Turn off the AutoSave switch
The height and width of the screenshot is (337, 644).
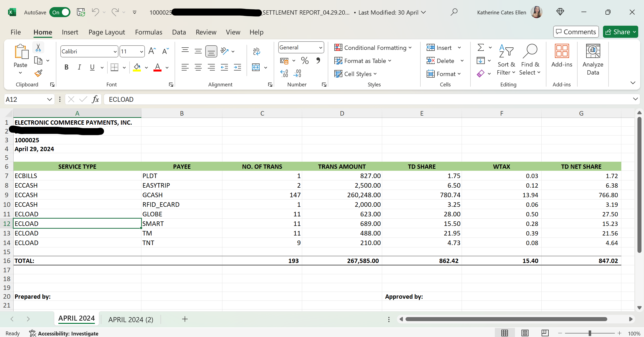(60, 12)
